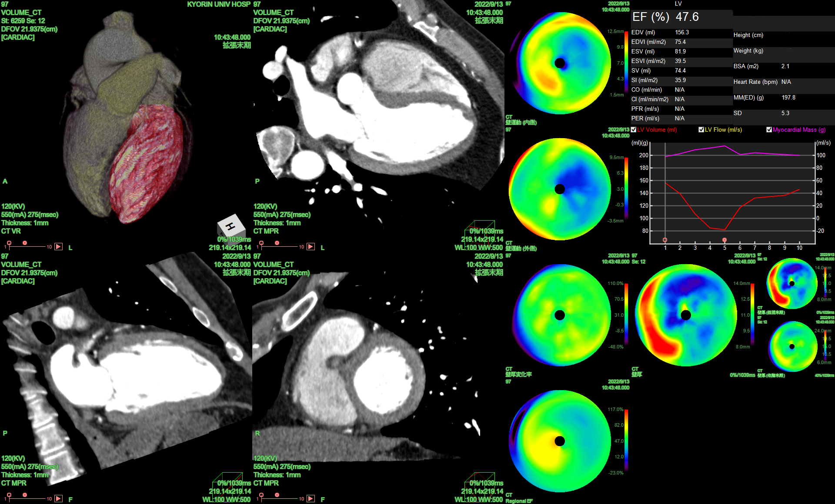Play cine in the top CT MPR viewport
835x504 pixels.
[311, 246]
